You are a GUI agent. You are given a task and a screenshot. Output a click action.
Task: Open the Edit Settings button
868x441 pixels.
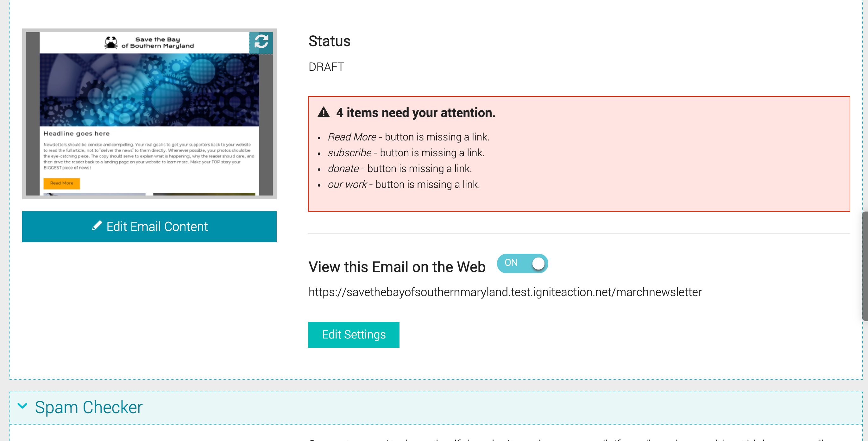click(x=354, y=335)
